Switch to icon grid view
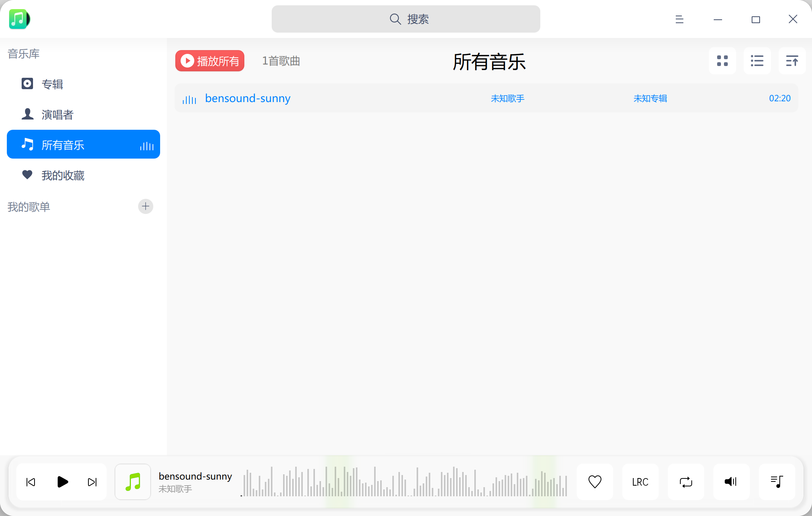 point(722,61)
